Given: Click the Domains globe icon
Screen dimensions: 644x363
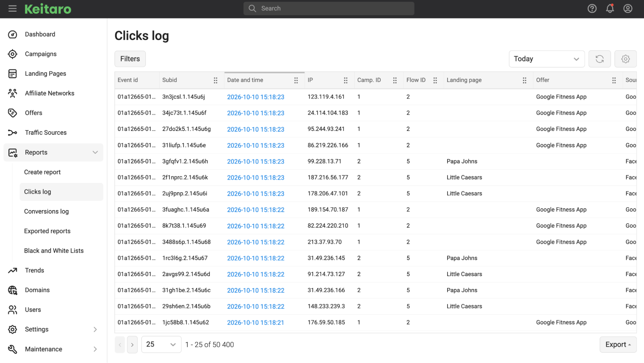Looking at the screenshot, I should (x=13, y=290).
